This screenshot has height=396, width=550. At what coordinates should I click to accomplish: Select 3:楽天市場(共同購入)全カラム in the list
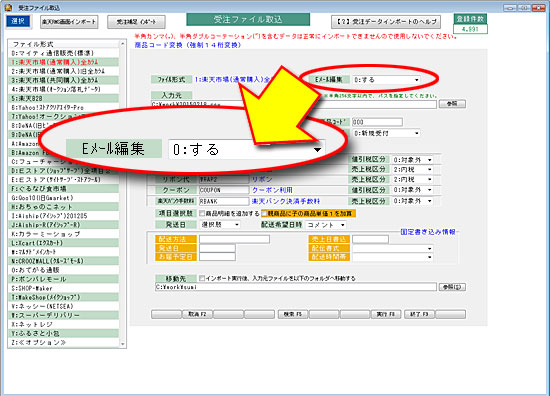tap(63, 80)
